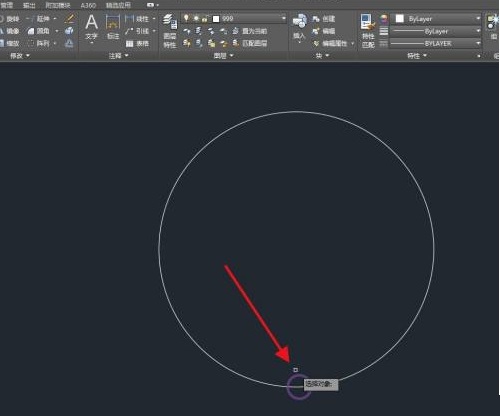Click the layer Unlock icon
The height and width of the screenshot is (416, 500).
pos(223,43)
